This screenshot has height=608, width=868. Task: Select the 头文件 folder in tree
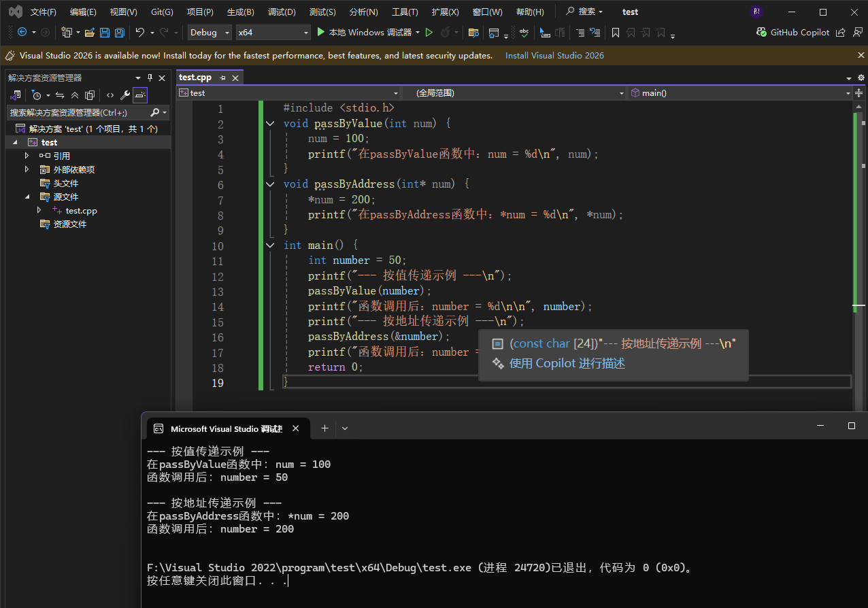point(66,183)
